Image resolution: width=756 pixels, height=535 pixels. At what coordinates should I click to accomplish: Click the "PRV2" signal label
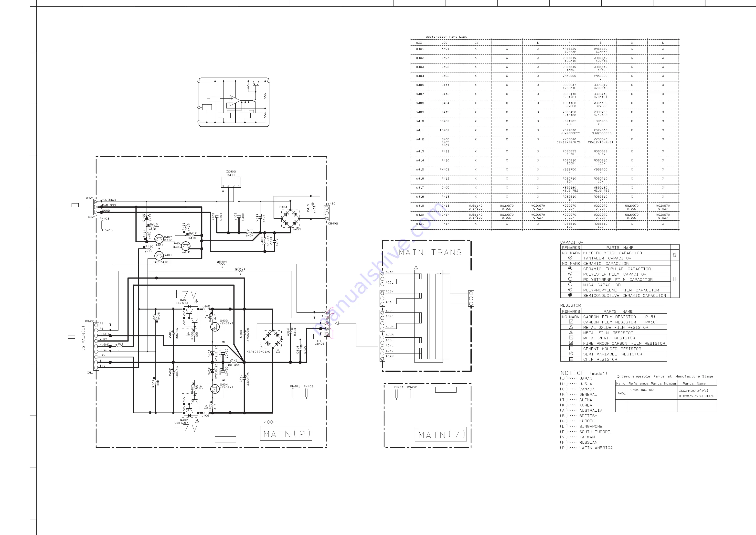click(103, 350)
